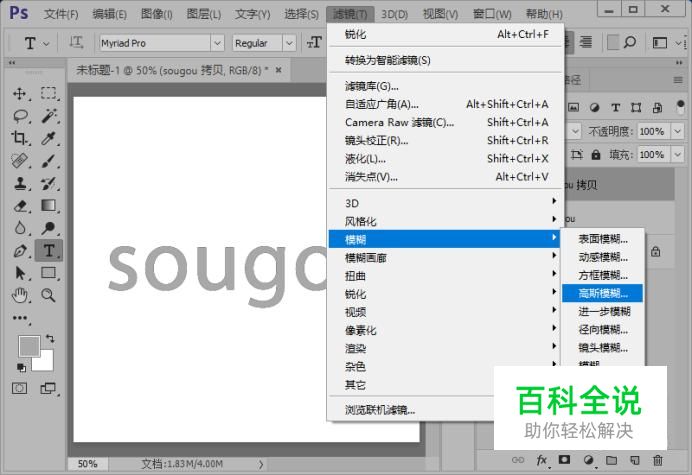The height and width of the screenshot is (475, 692).
Task: Toggle Quick Mask mode
Action: 19,388
